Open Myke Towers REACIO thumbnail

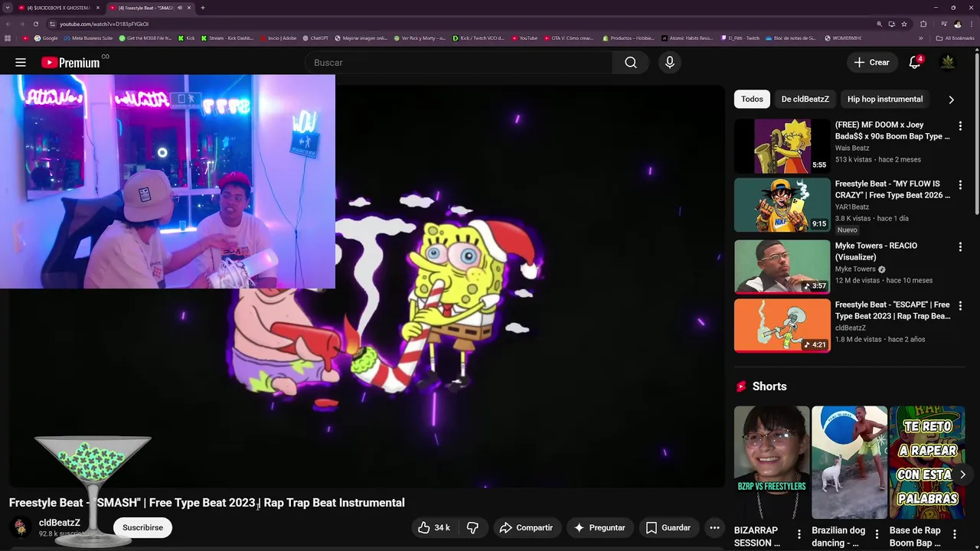(x=782, y=266)
